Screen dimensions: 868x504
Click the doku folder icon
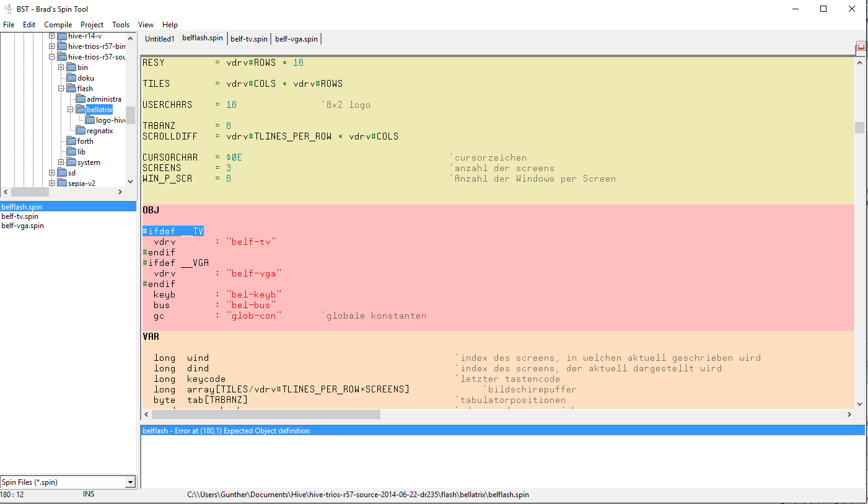(x=71, y=78)
